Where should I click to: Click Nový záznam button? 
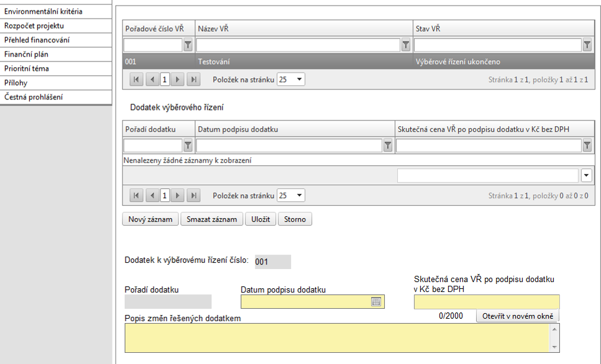150,219
